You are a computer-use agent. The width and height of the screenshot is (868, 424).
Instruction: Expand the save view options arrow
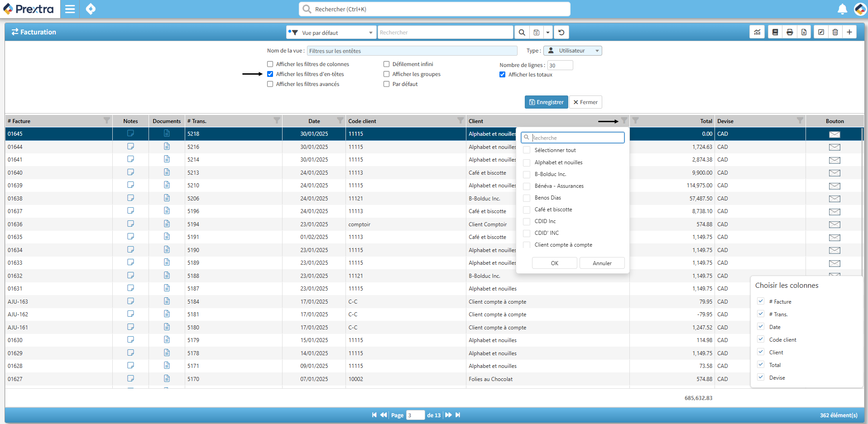[548, 33]
